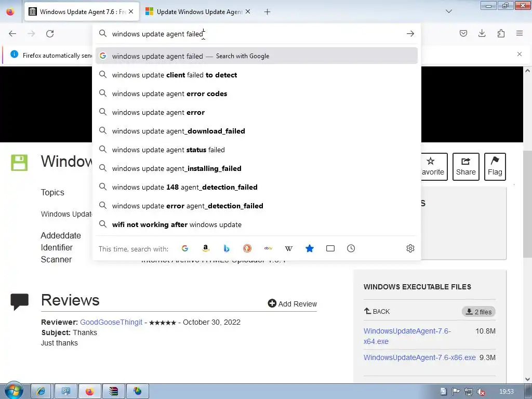The height and width of the screenshot is (399, 532).
Task: Click the taskbar clock 19:53
Action: pos(506,392)
